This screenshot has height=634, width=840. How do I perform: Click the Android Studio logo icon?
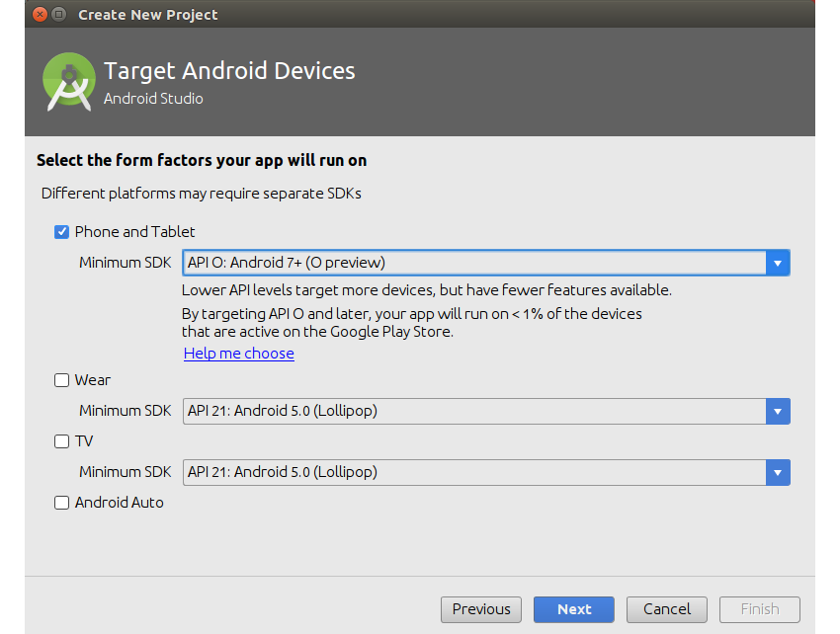point(69,81)
